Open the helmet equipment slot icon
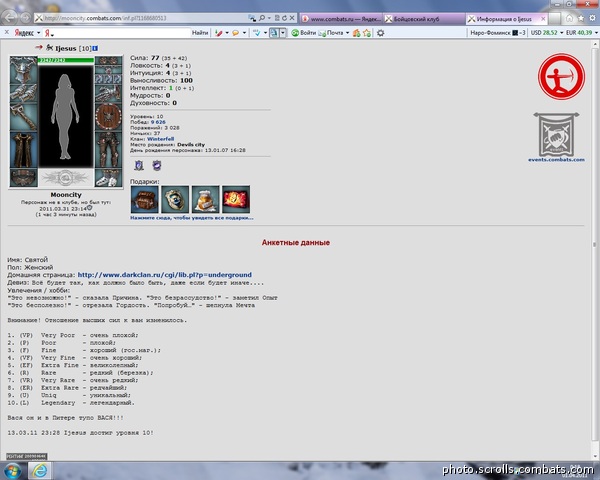 click(23, 70)
